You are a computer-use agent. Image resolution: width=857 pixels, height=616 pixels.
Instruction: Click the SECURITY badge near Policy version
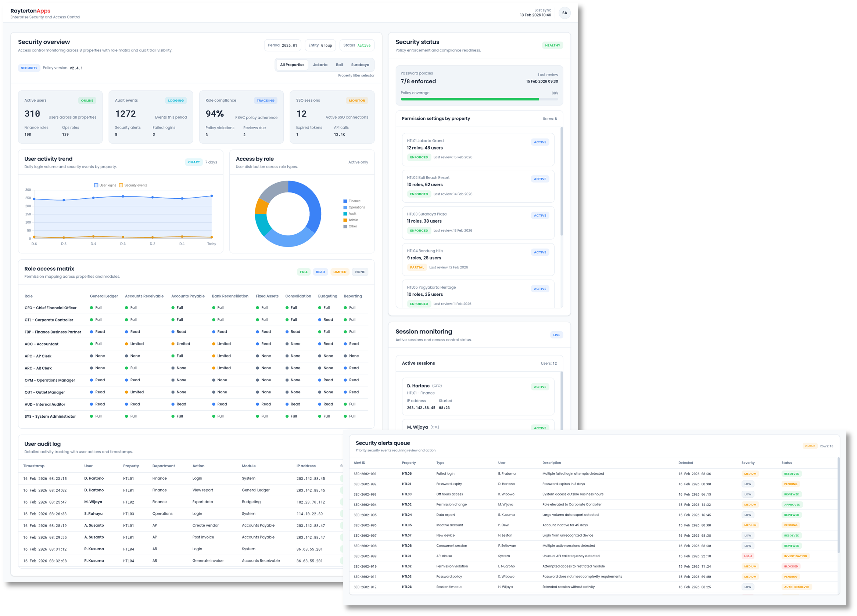click(x=29, y=68)
